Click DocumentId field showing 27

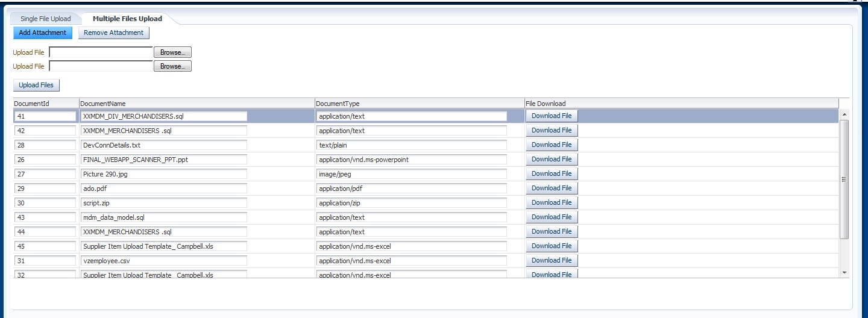click(x=45, y=174)
